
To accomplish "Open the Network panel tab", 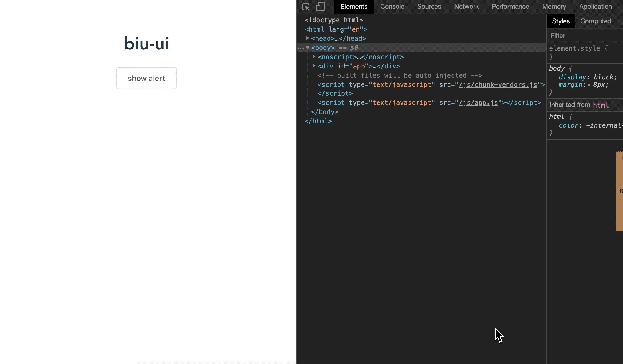I will (x=466, y=7).
